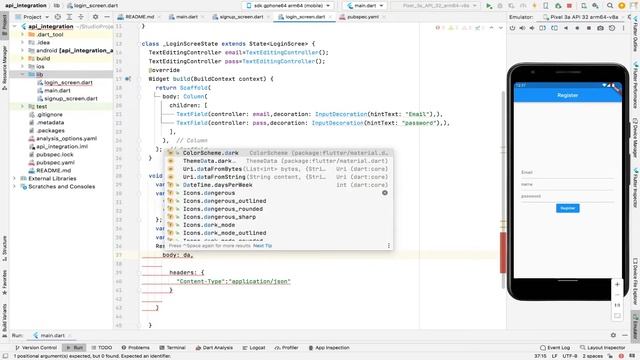Click Select Opened File target icon
The height and width of the screenshot is (360, 640).
tap(58, 17)
